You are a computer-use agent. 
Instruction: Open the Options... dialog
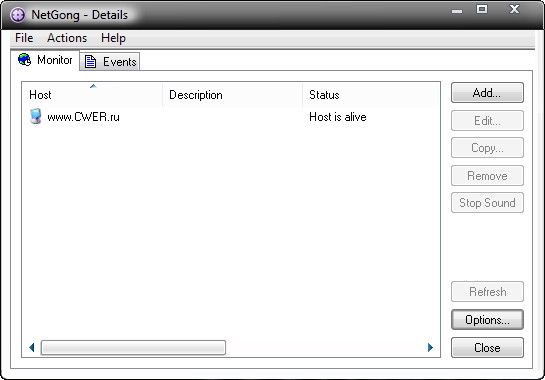[487, 319]
